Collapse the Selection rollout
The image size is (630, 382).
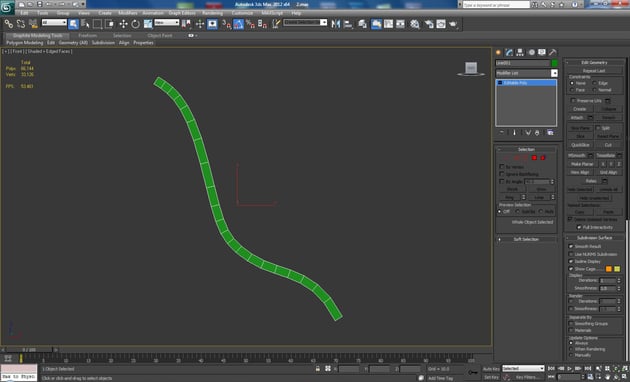coord(526,149)
